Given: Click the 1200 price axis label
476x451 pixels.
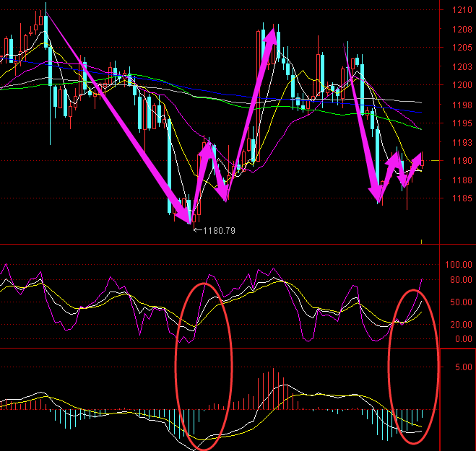Looking at the screenshot, I should tap(462, 85).
